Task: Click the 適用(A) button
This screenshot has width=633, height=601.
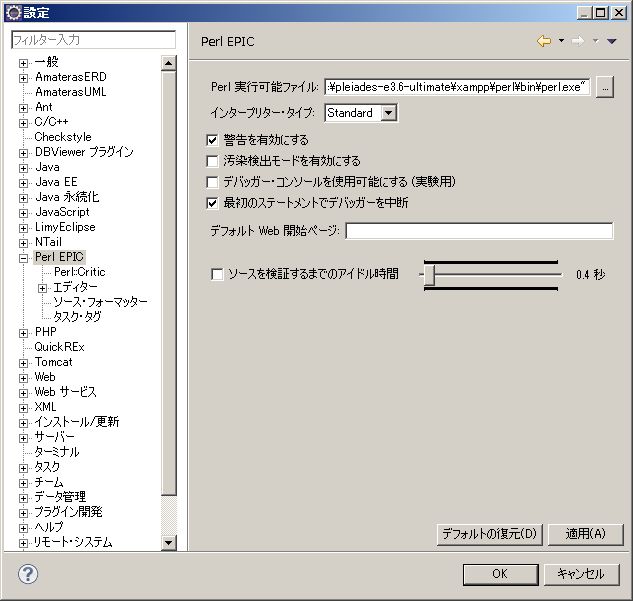Action: click(586, 534)
